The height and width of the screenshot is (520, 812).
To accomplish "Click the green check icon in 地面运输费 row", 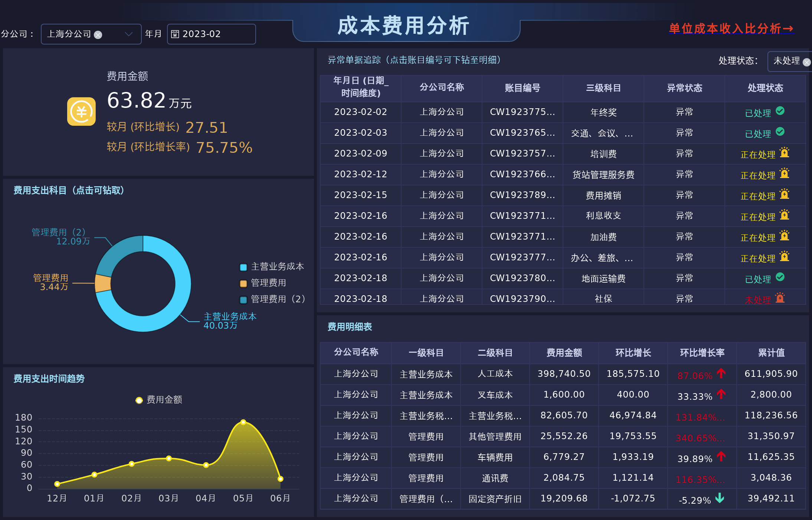I will [x=780, y=277].
